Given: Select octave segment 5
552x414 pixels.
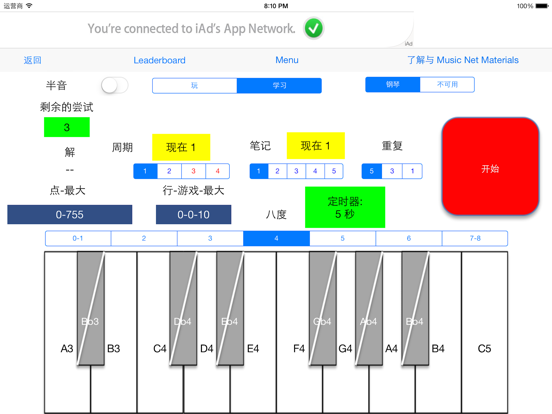Looking at the screenshot, I should coord(343,238).
